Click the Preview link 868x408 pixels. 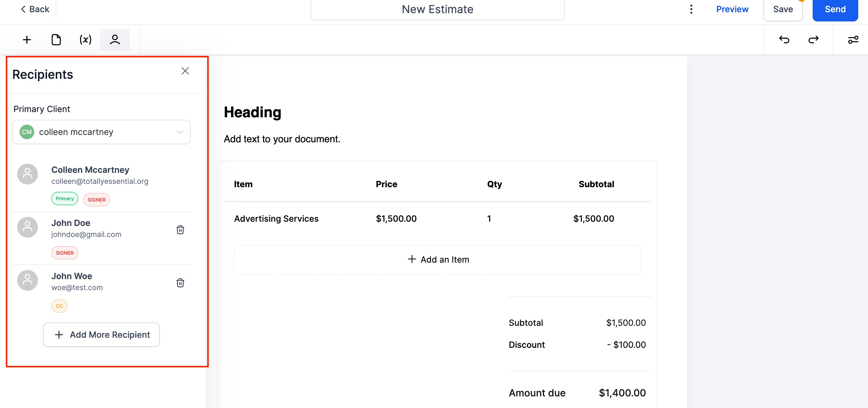pyautogui.click(x=732, y=9)
